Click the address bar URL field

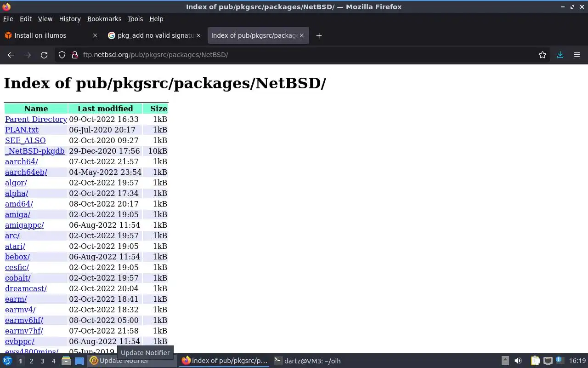(303, 55)
